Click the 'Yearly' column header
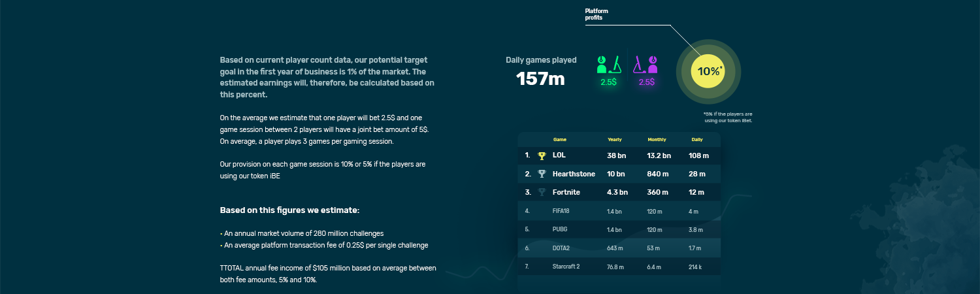This screenshot has width=980, height=294. coord(615,140)
